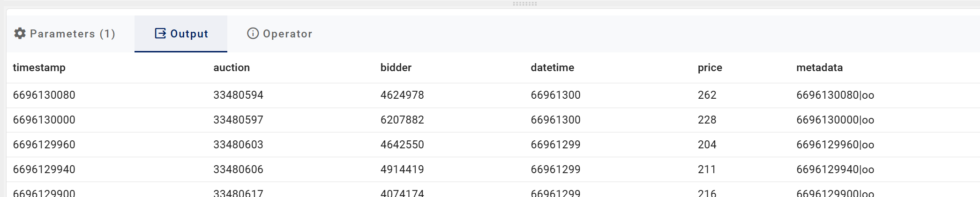Viewport: 980px width, 197px height.
Task: Click price cell showing 211
Action: [x=706, y=170]
